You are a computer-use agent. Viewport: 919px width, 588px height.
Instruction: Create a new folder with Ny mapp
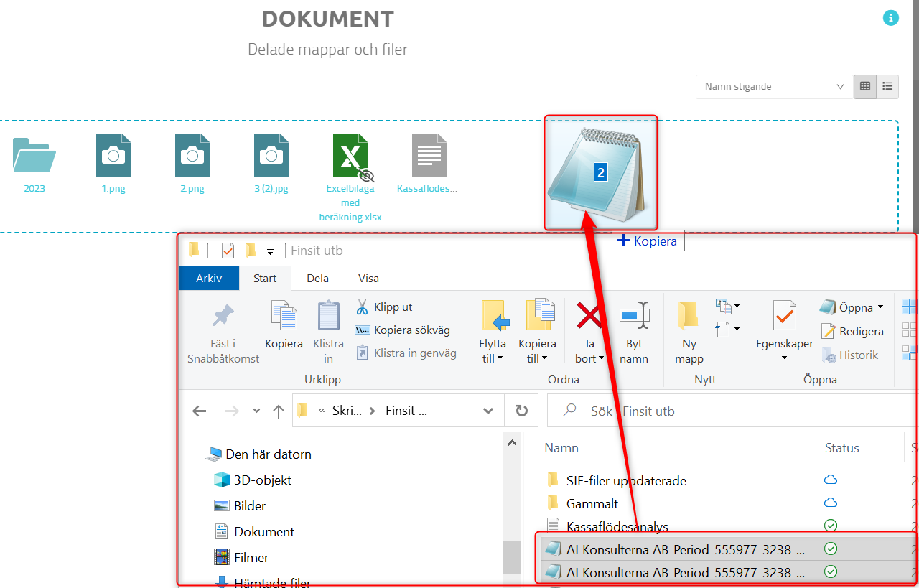(689, 333)
